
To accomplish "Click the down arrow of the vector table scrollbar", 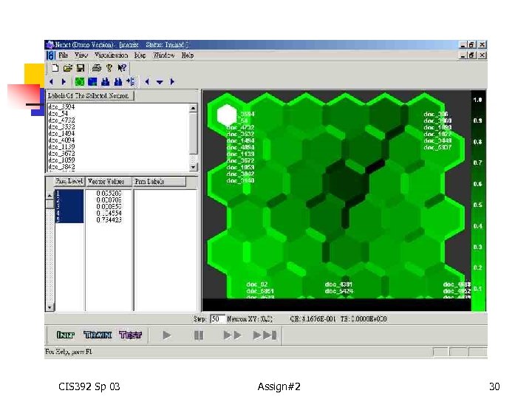I will [x=50, y=307].
